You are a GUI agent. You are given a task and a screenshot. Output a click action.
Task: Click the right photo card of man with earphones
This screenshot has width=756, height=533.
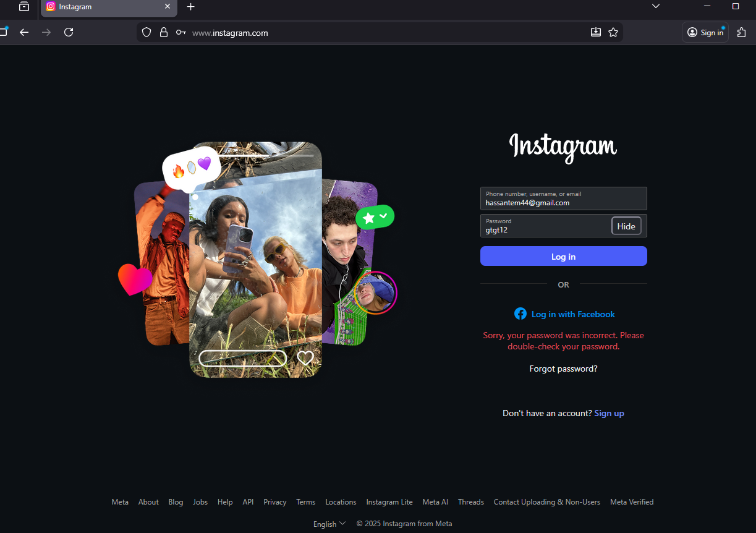tap(349, 262)
